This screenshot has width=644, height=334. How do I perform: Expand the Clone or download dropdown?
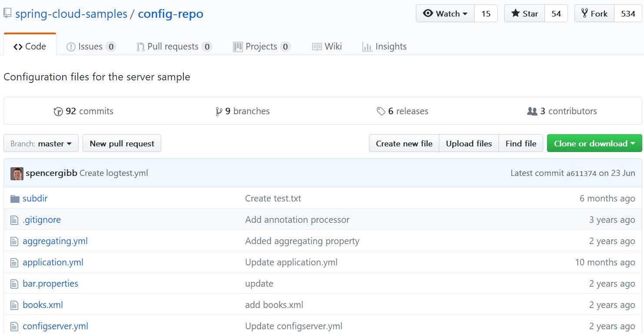pos(594,143)
